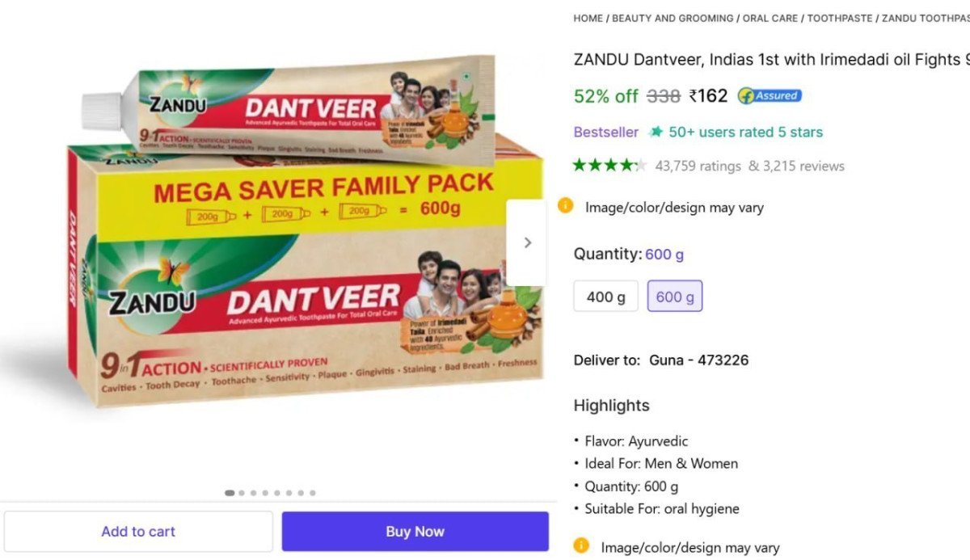The image size is (970, 560).
Task: Click the green star rating icons
Action: (610, 166)
